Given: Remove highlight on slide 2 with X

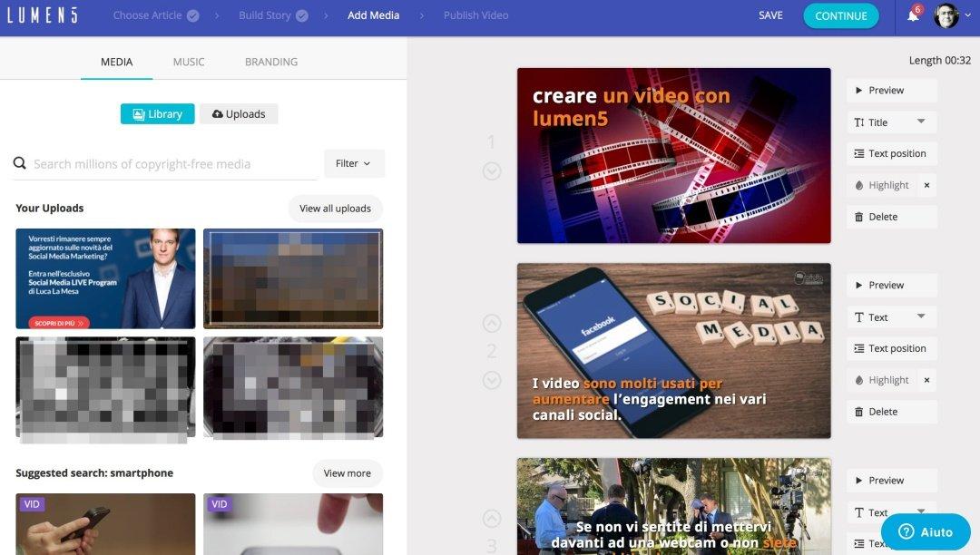Looking at the screenshot, I should (926, 380).
